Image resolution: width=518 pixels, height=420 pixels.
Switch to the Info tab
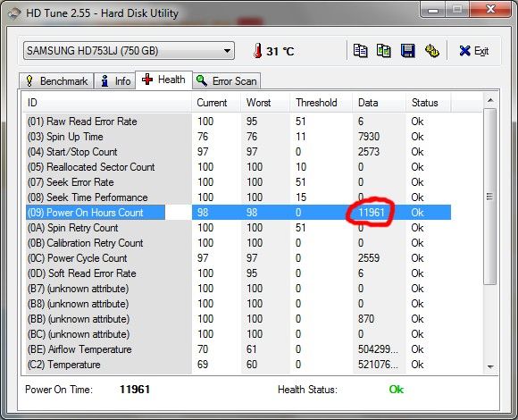[x=115, y=81]
